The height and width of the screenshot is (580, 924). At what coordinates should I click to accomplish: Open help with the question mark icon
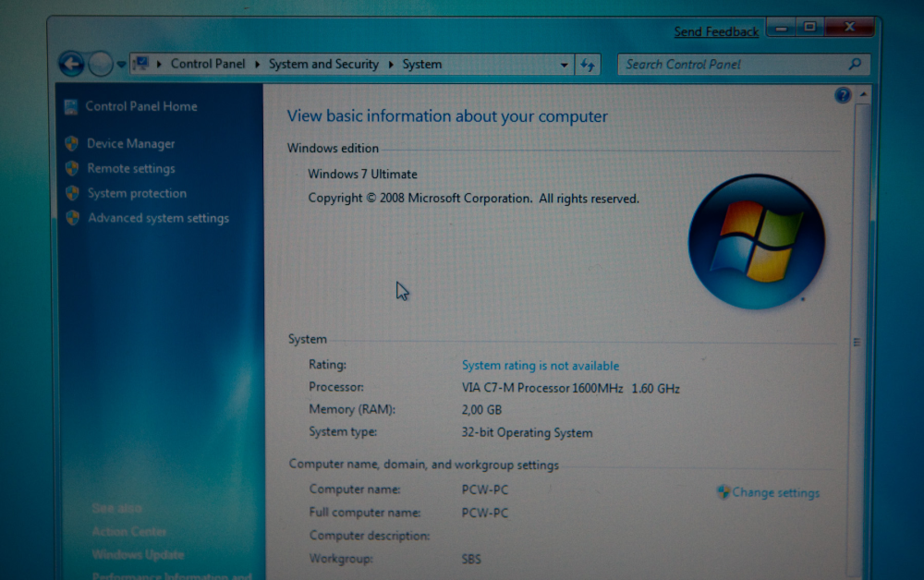pyautogui.click(x=843, y=95)
